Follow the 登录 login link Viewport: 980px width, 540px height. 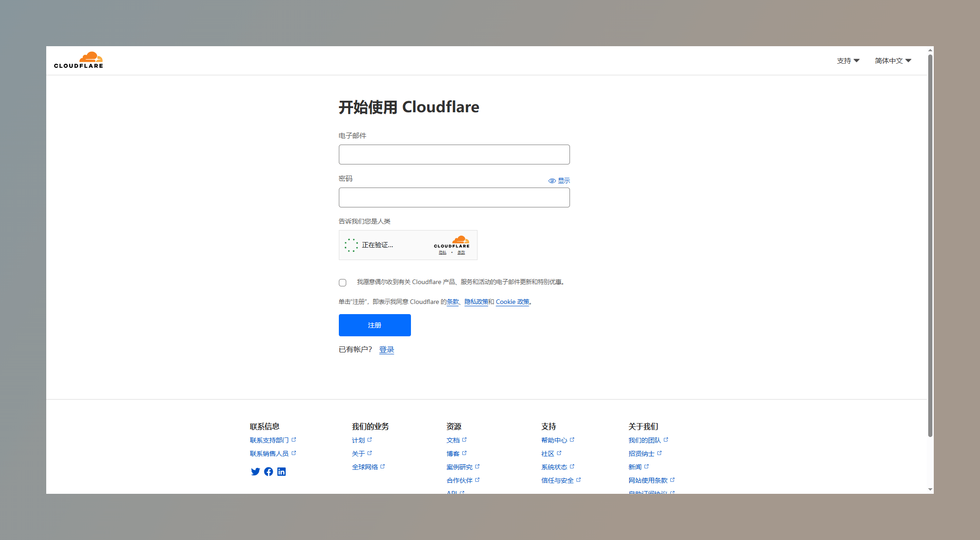pyautogui.click(x=386, y=350)
